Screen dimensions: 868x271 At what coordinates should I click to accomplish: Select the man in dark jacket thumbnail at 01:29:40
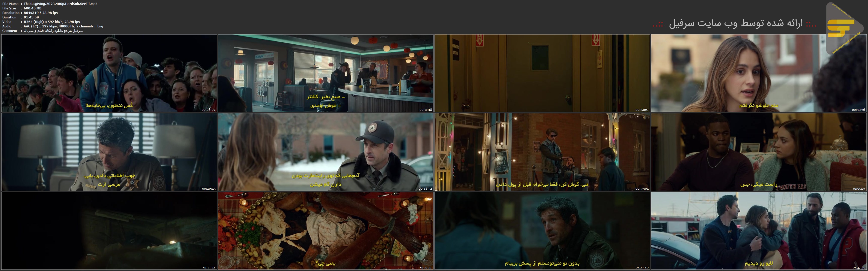(x=542, y=231)
